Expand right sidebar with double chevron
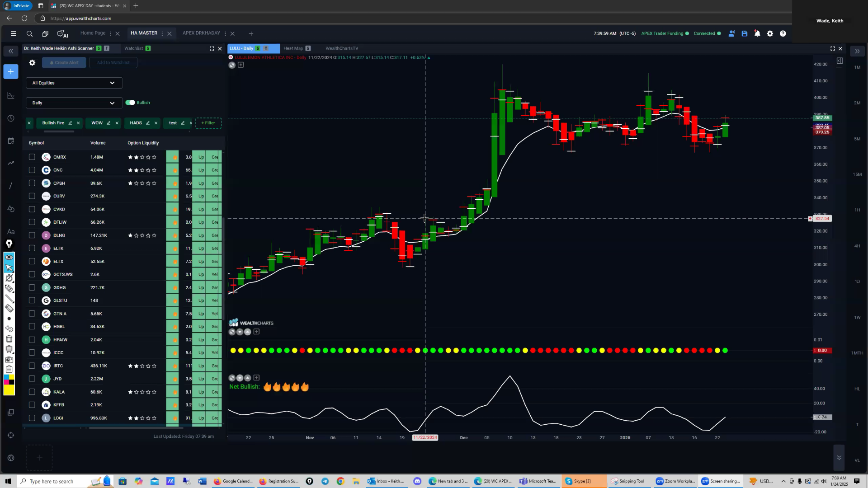Screen dimensions: 868x488 coord(857,51)
